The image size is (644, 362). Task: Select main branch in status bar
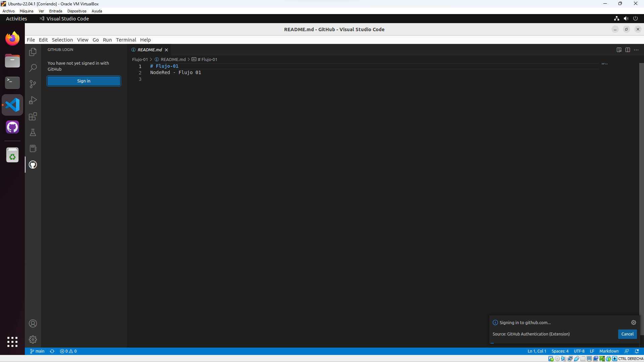[37, 351]
